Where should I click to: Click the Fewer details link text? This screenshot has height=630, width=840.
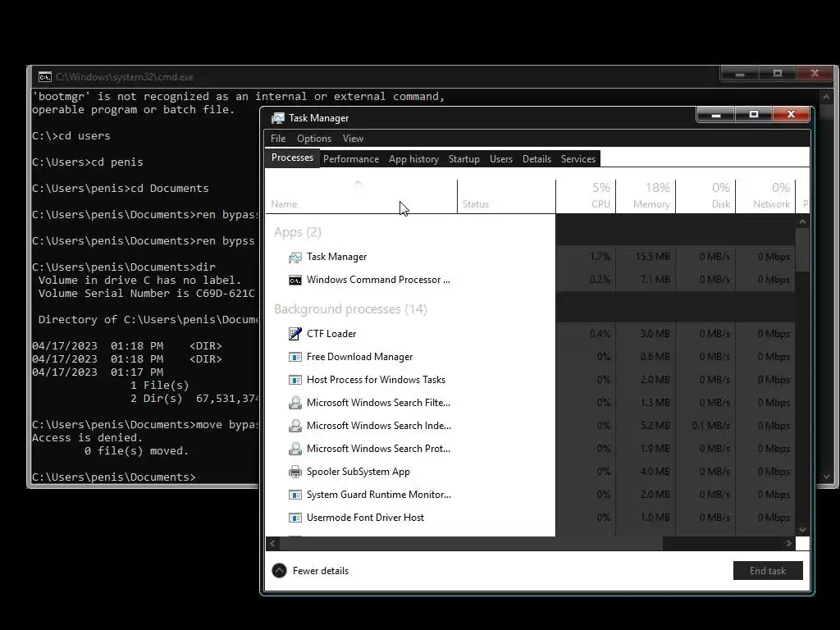[x=321, y=571]
